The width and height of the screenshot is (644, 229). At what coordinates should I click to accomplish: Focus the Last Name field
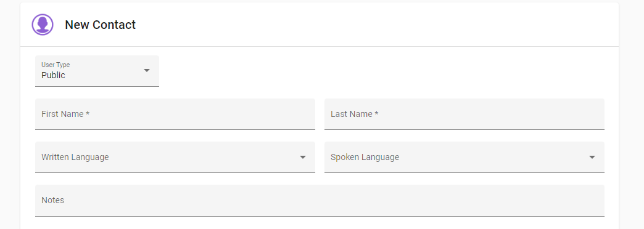[x=464, y=114]
